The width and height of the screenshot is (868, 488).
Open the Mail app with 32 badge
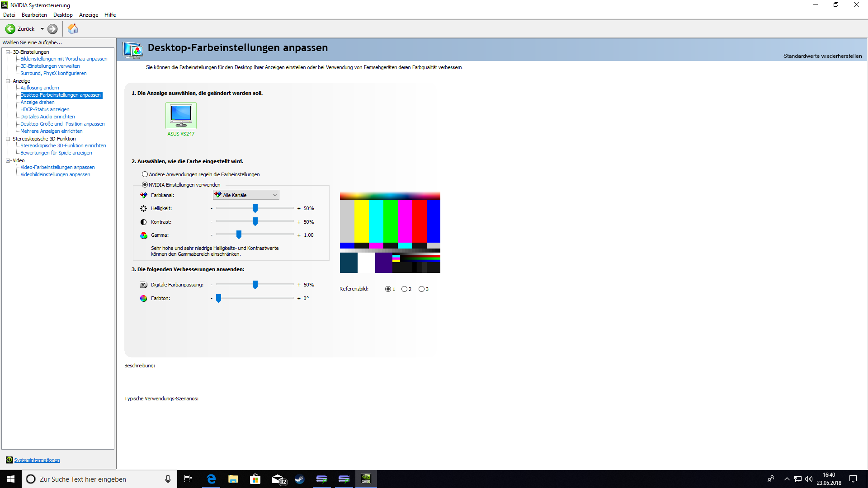coord(279,479)
